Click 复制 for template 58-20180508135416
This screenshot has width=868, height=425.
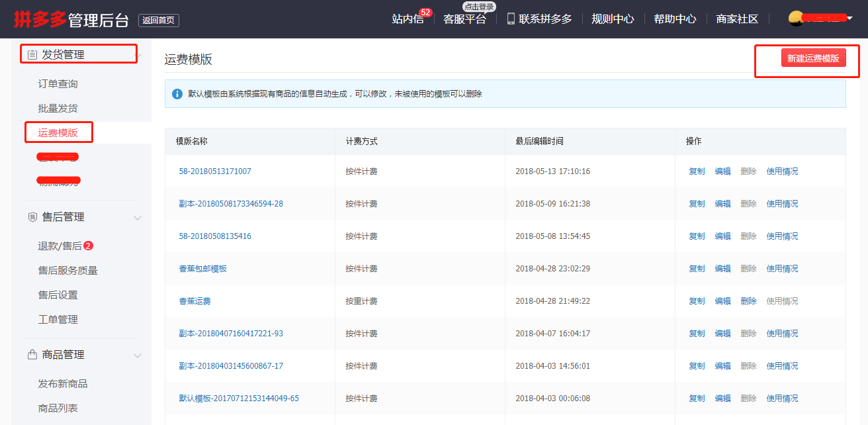click(x=697, y=236)
